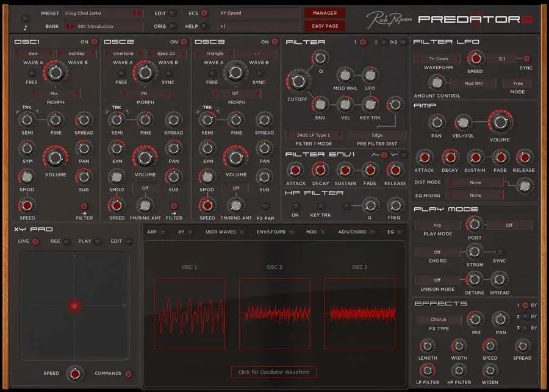The image size is (549, 392).
Task: Toggle OSC2 ON switch
Action: coord(184,41)
